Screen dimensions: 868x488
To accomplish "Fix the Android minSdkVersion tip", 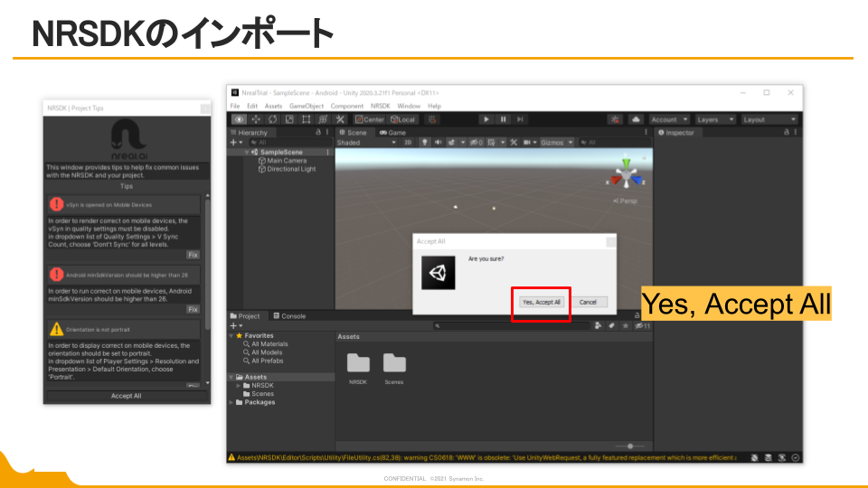I will 193,309.
